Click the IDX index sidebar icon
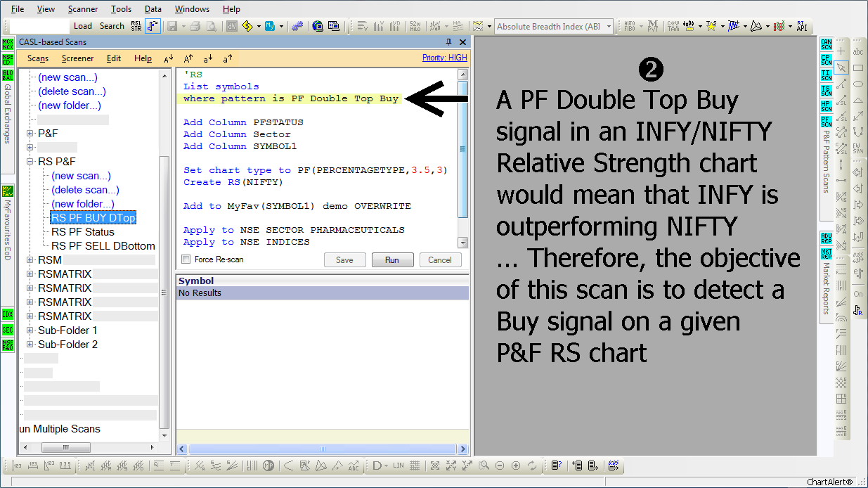Screen dimensions: 868x488 tap(8, 314)
